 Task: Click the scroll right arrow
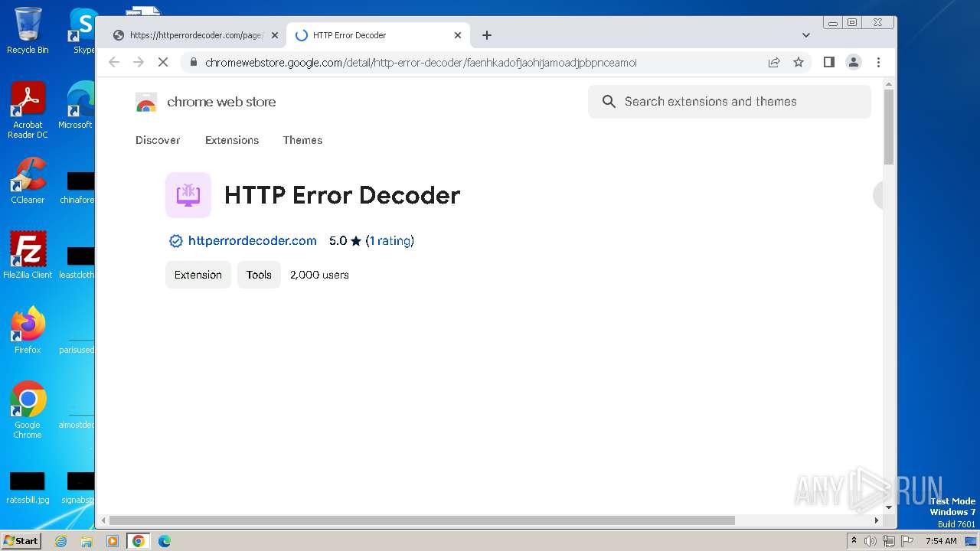click(877, 520)
